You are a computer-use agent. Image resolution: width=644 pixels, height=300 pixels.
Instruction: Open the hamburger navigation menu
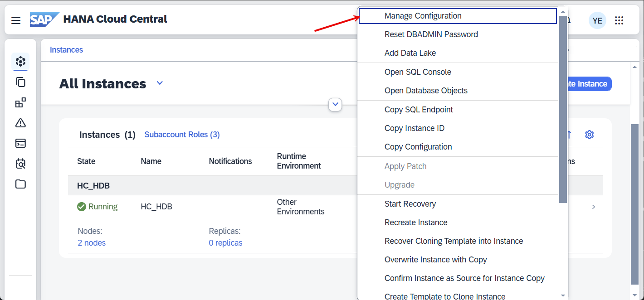point(16,20)
